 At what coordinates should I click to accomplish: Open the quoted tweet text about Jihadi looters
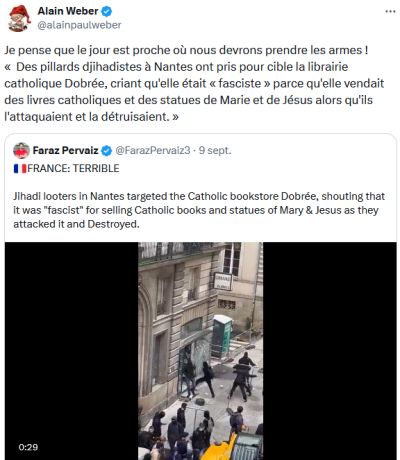[199, 210]
